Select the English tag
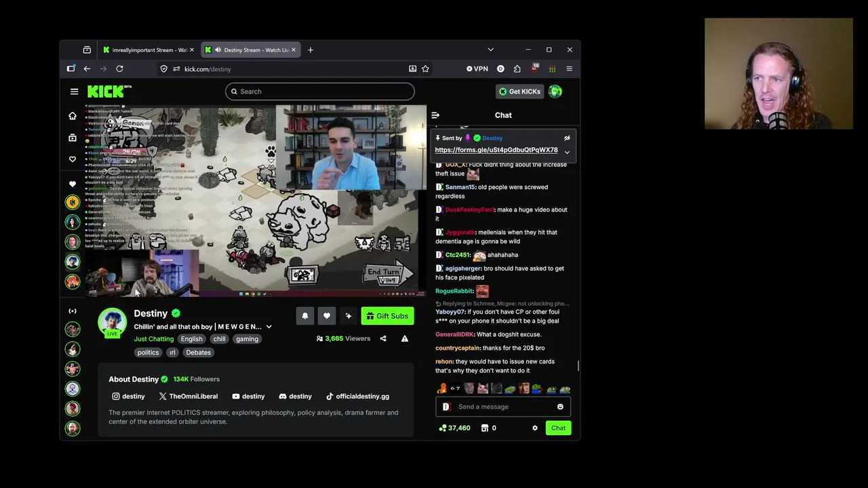This screenshot has width=868, height=488. (192, 339)
